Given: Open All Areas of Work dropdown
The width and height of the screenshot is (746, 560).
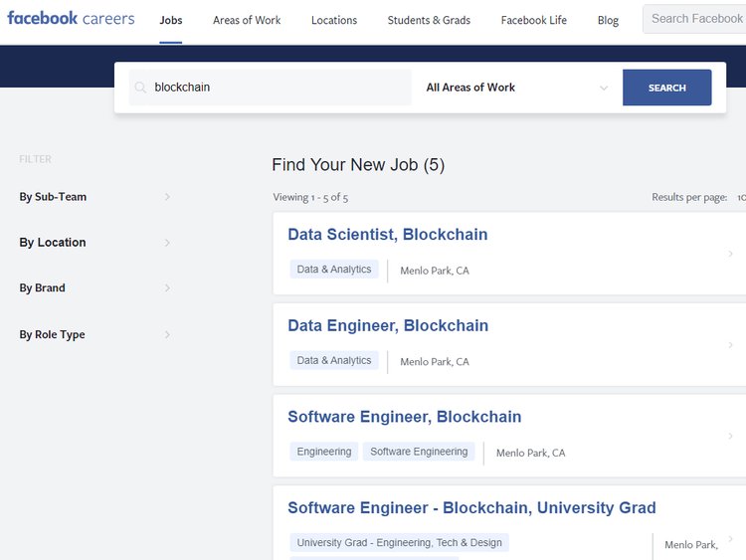Looking at the screenshot, I should coord(516,88).
